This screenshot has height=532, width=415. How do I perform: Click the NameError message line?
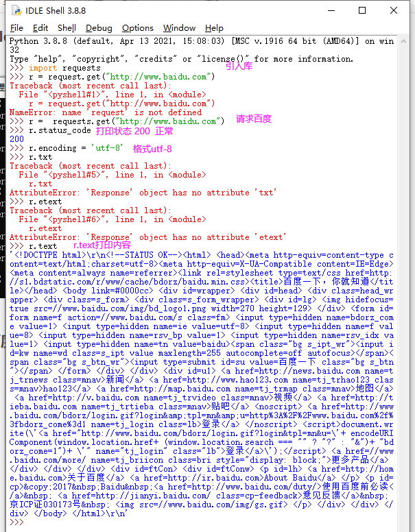pyautogui.click(x=106, y=112)
